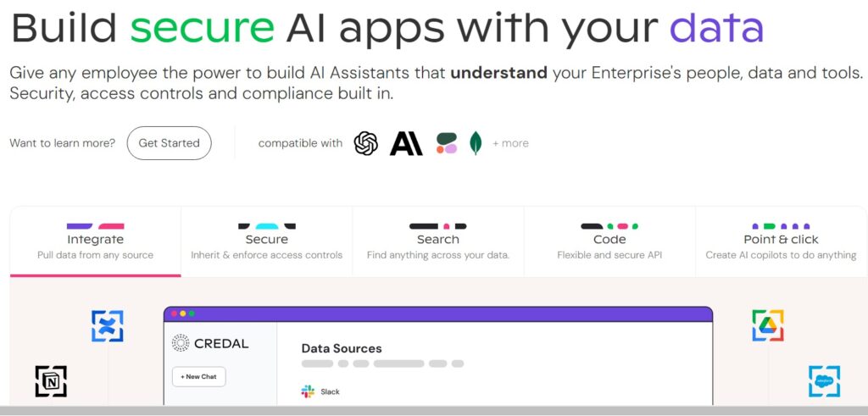
Task: Click the MongoDB leaf icon
Action: click(476, 143)
